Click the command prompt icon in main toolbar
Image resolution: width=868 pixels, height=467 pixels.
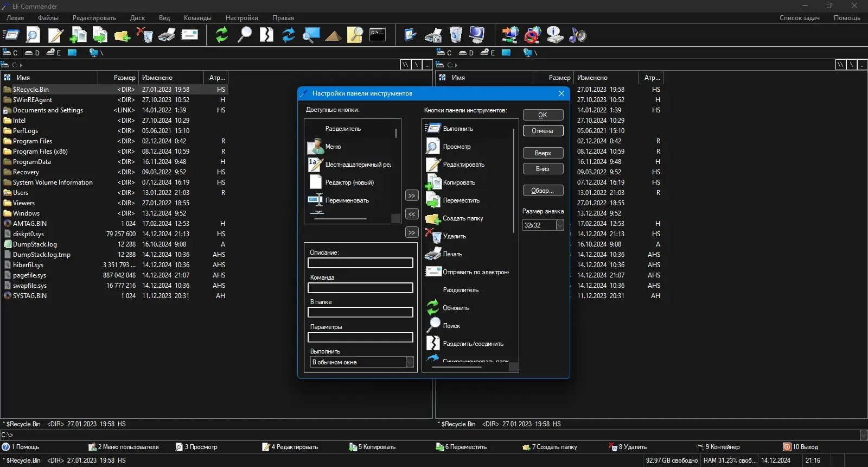378,35
